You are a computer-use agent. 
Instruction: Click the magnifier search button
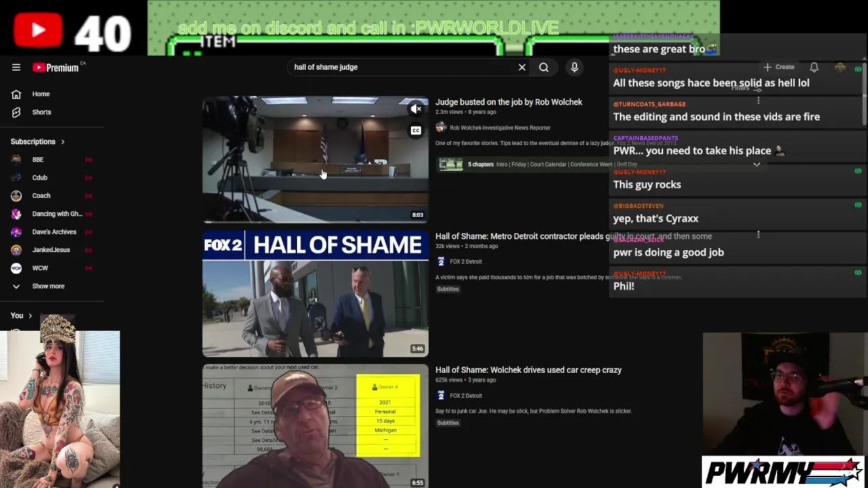tap(544, 67)
